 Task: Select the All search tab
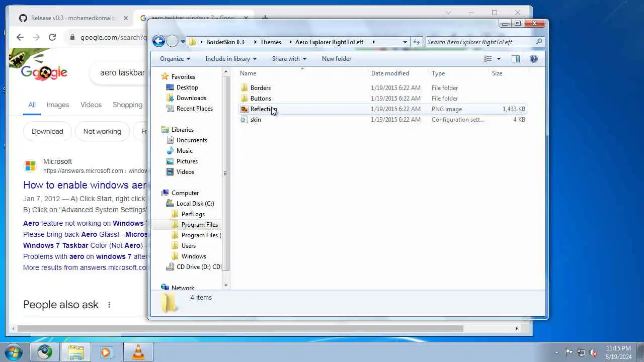tap(32, 105)
